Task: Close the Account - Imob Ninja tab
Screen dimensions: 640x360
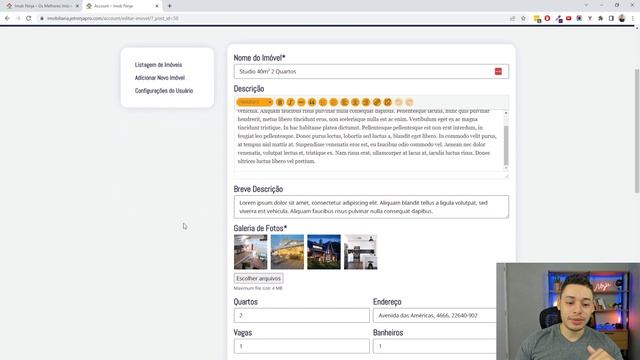Action: pyautogui.click(x=157, y=6)
